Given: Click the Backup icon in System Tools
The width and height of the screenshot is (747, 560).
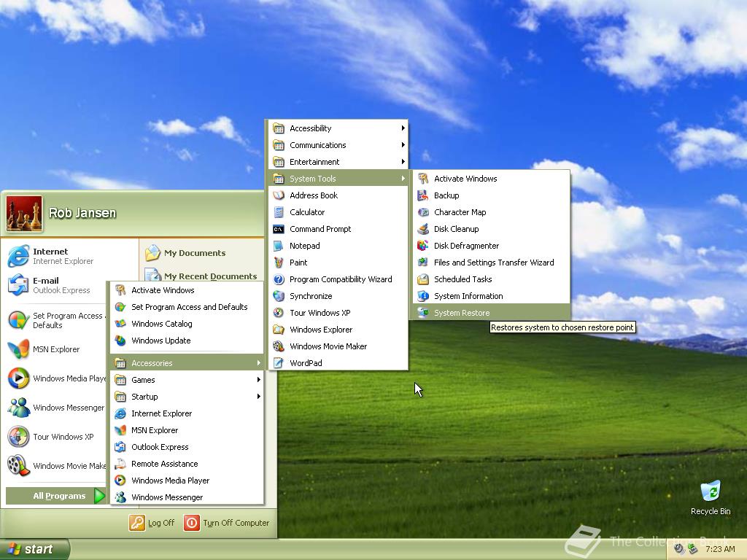Looking at the screenshot, I should click(422, 195).
